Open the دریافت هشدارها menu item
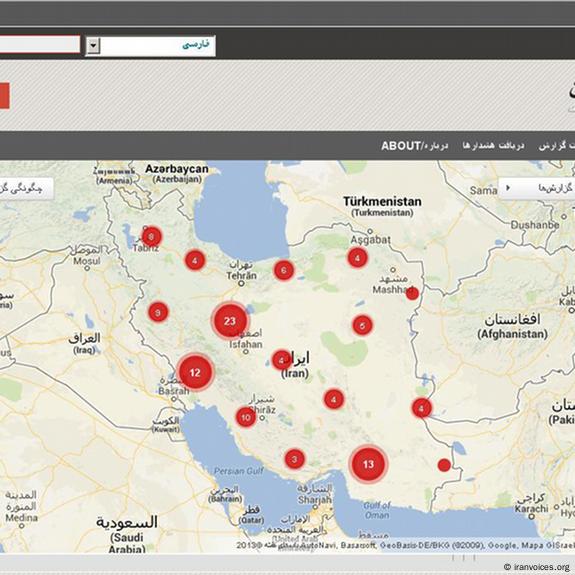 click(493, 146)
